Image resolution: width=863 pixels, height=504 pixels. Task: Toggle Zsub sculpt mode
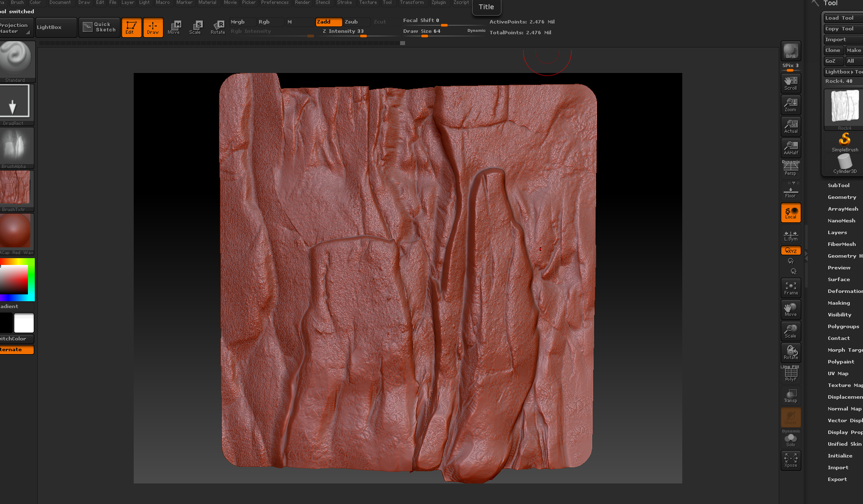point(351,22)
